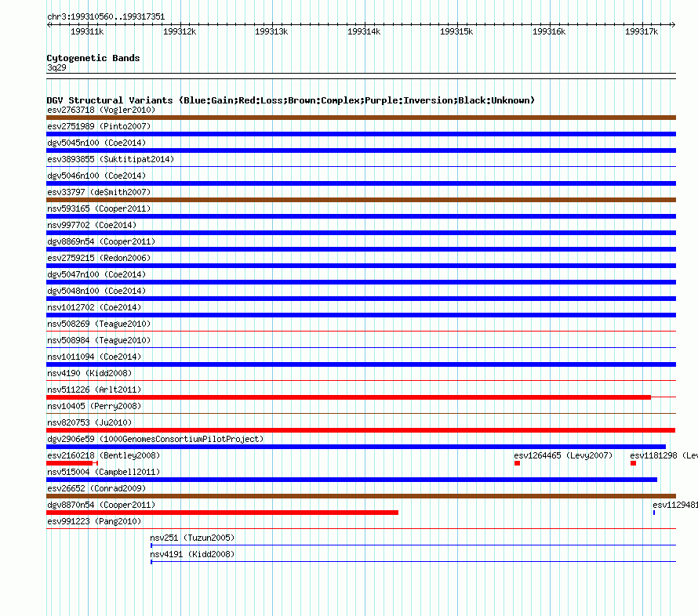Viewport: 698px width, 616px height.
Task: Click the thin blue line for nsv4191
Action: (x=413, y=562)
